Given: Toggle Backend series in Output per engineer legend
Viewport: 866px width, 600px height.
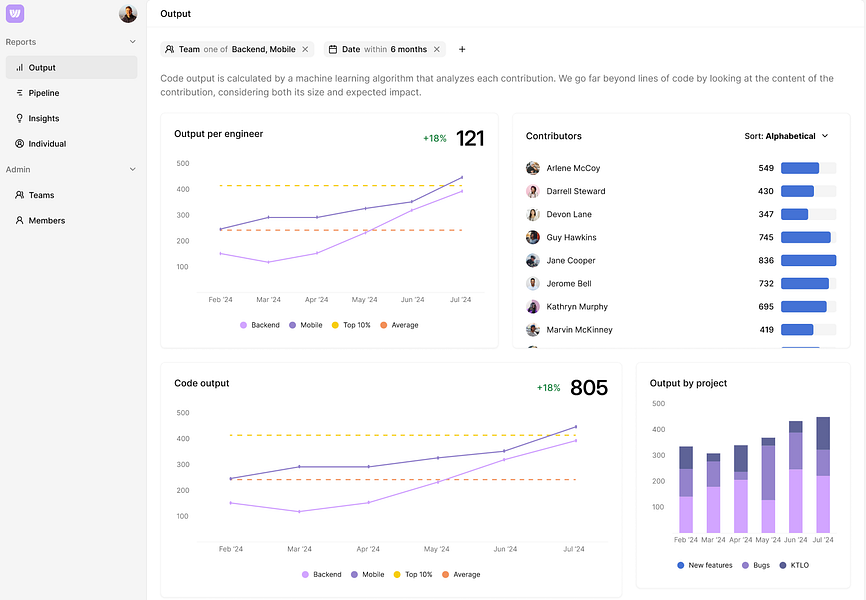Looking at the screenshot, I should (x=260, y=325).
